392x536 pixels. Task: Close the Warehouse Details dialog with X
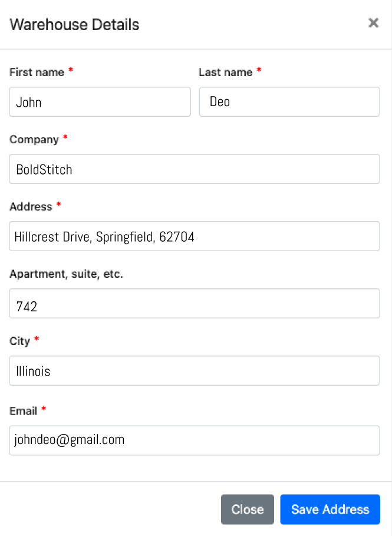pos(373,23)
